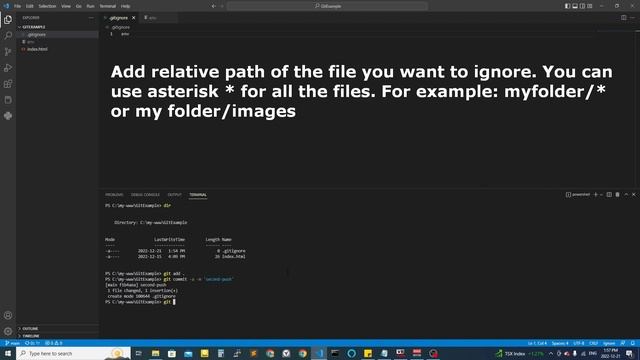Open the Extensions view
The width and height of the screenshot is (640, 360).
tap(8, 84)
